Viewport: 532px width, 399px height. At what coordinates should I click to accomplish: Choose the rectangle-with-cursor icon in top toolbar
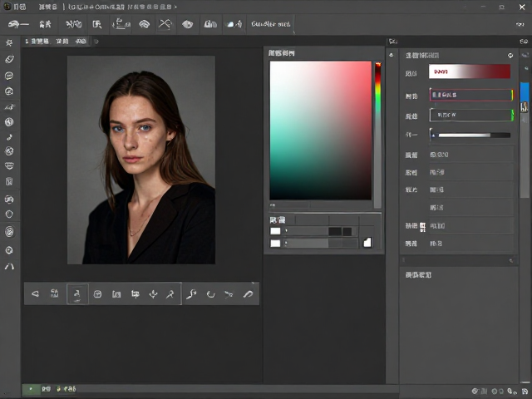(97, 24)
